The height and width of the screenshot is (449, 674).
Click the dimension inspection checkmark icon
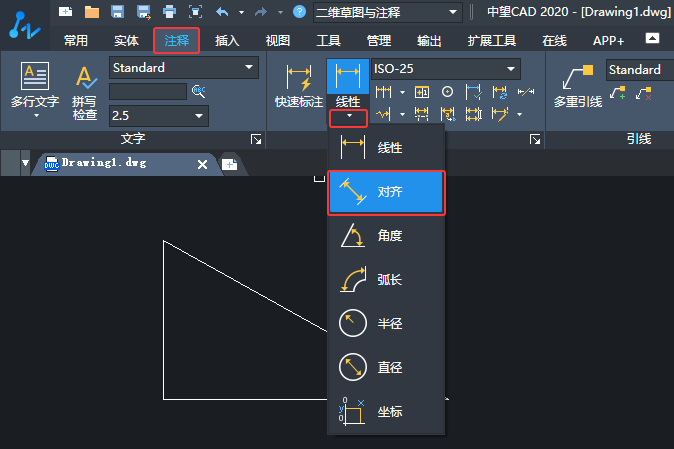tap(473, 92)
